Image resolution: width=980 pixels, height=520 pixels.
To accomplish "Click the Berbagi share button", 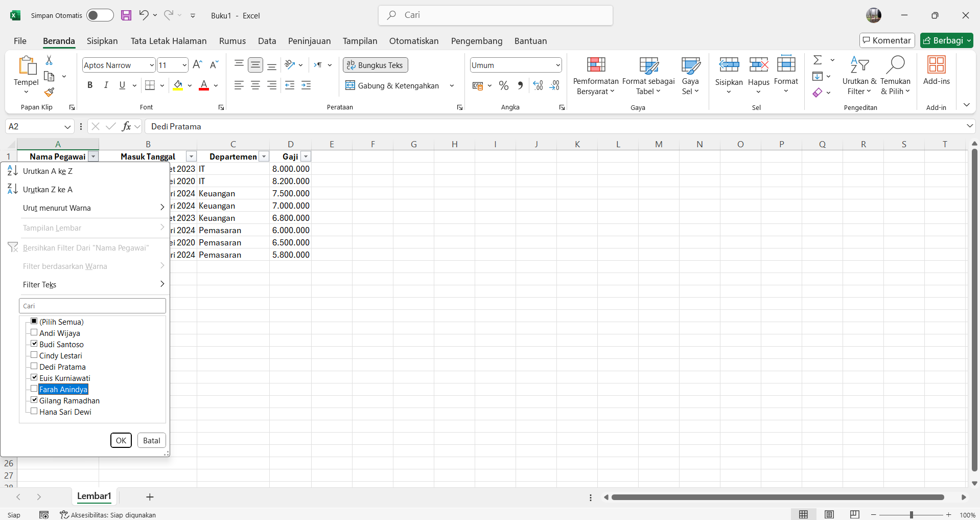I will 946,40.
